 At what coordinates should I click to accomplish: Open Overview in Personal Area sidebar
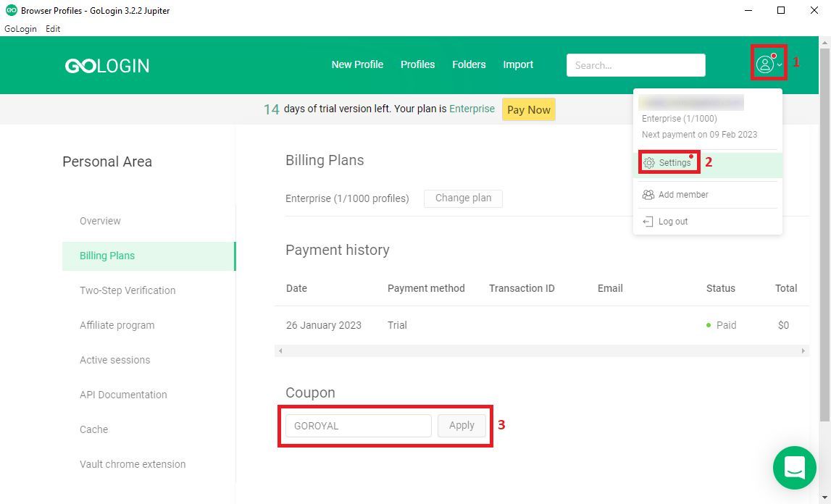pos(100,221)
